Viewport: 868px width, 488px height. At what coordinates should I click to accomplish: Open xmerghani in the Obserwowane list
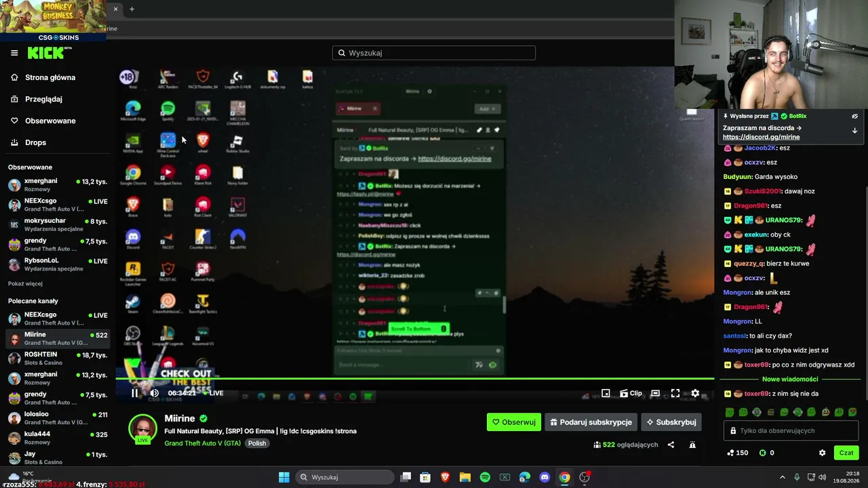pyautogui.click(x=58, y=185)
